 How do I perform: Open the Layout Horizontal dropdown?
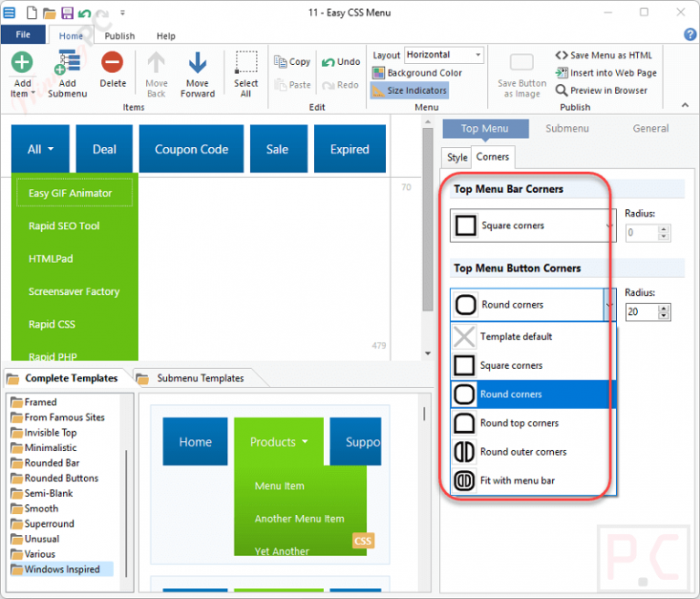(x=444, y=55)
